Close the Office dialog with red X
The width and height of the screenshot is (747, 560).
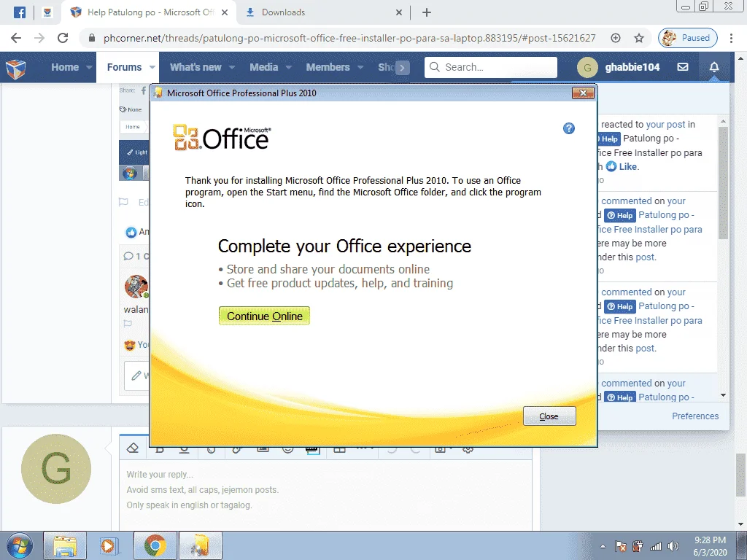(x=583, y=93)
